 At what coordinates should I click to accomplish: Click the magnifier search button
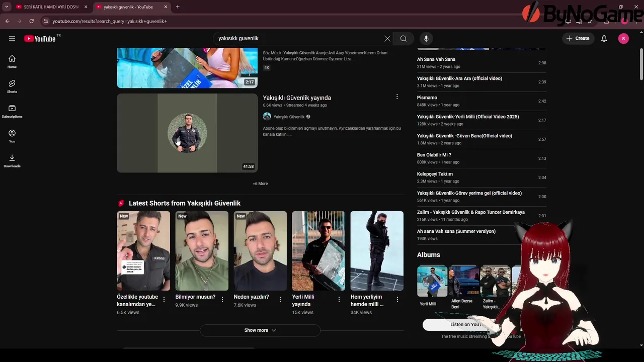404,38
